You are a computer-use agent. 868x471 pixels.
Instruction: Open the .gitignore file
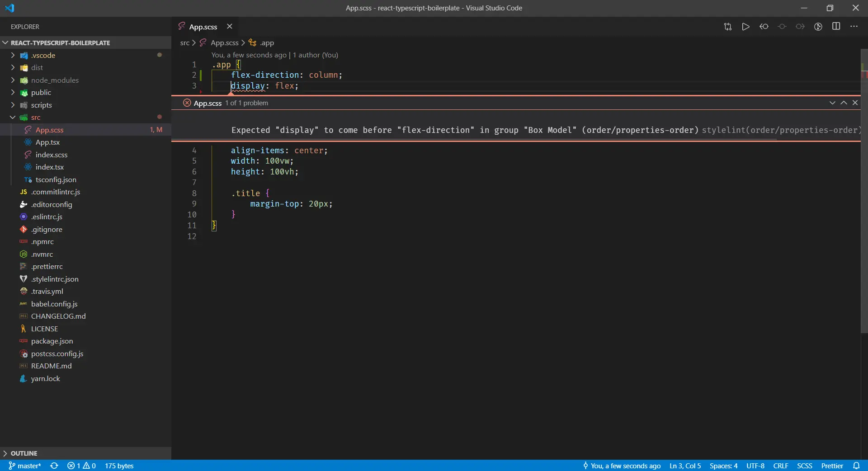85,229
